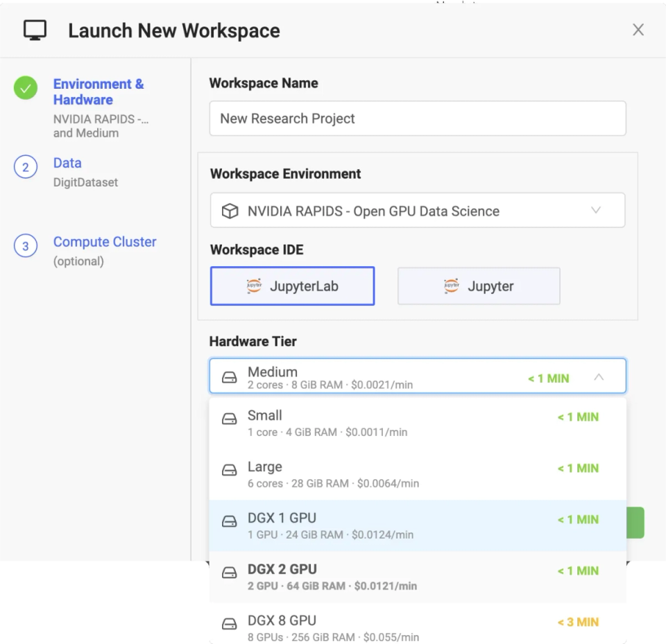Click the 'DigitDataset' text under Data
This screenshot has width=666, height=644.
pos(85,182)
